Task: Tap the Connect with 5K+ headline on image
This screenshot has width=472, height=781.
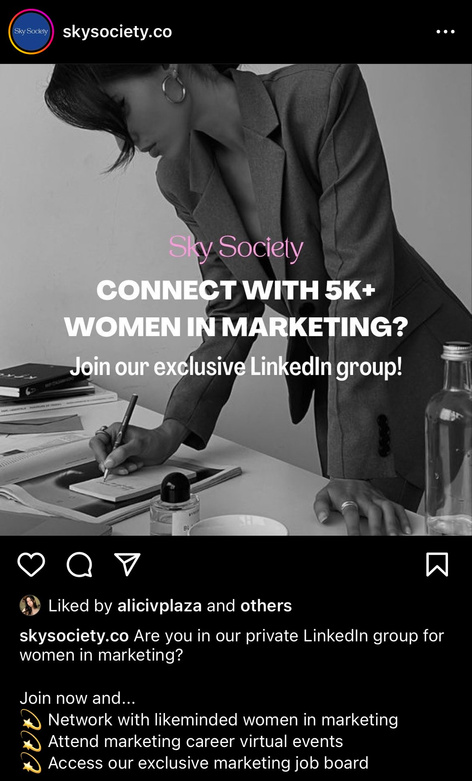Action: pos(236,308)
